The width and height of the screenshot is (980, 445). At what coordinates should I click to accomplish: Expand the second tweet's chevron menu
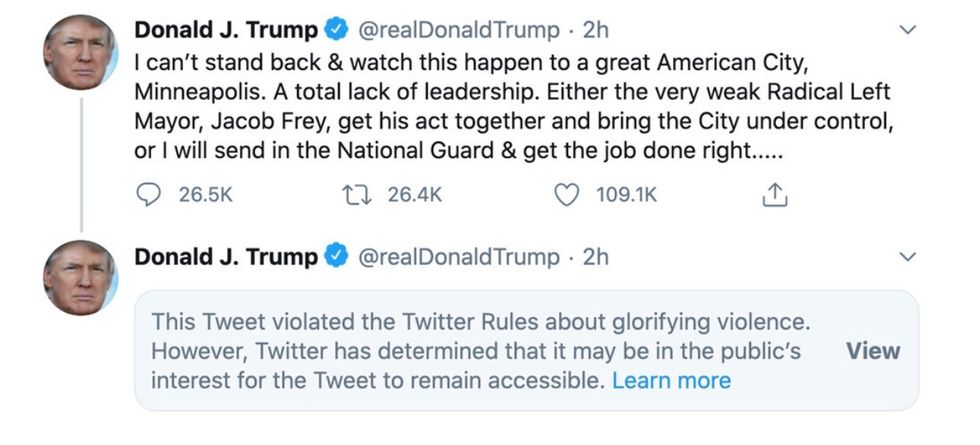click(x=908, y=257)
